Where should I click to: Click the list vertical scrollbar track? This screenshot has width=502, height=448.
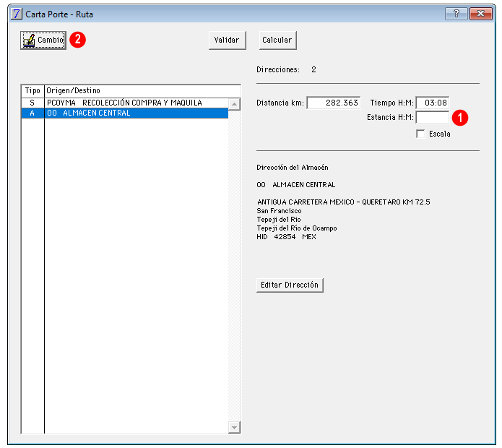click(234, 266)
